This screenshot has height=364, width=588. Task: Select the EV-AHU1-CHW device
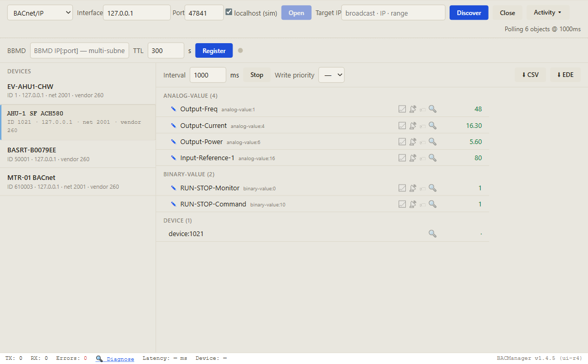coord(78,90)
